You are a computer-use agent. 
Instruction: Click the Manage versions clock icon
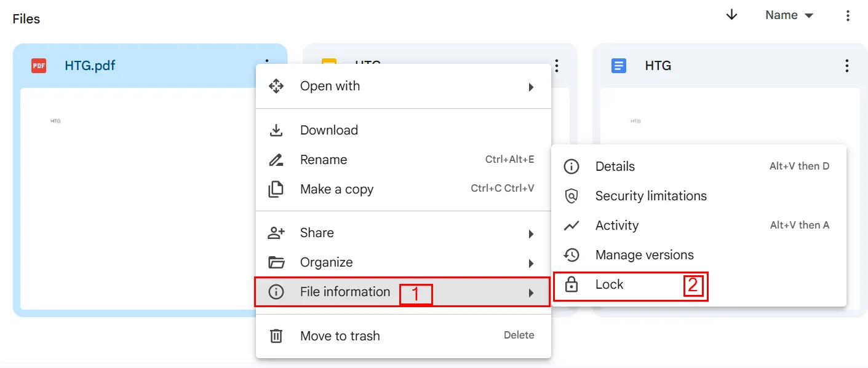[x=573, y=254]
